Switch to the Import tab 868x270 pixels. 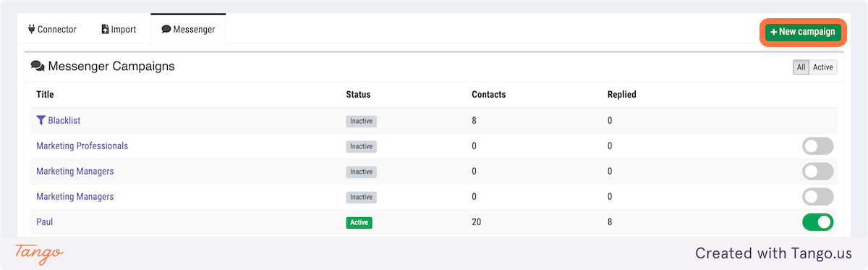pyautogui.click(x=119, y=30)
